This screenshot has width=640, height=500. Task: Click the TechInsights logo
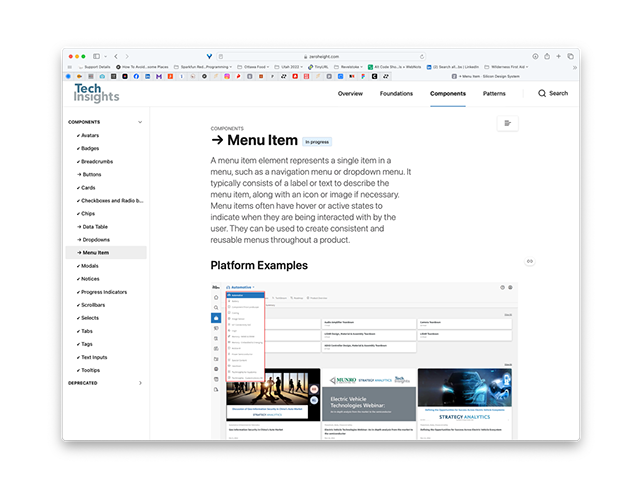coord(96,93)
